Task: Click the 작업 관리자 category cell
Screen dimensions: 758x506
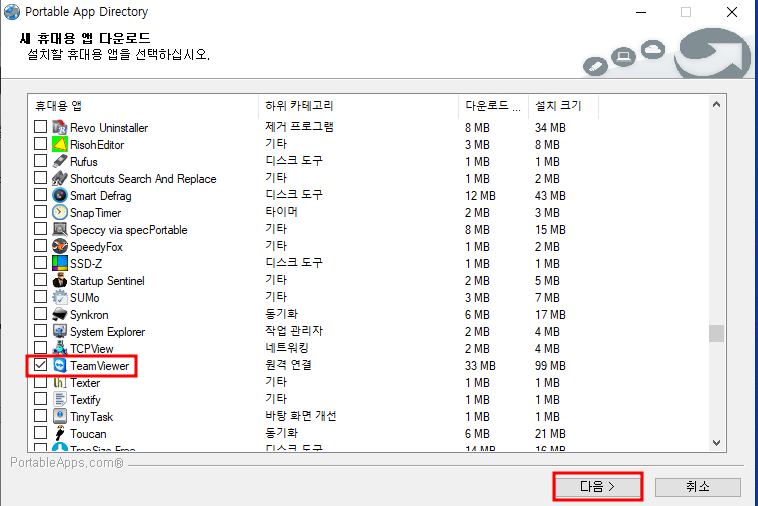Action: tap(294, 331)
